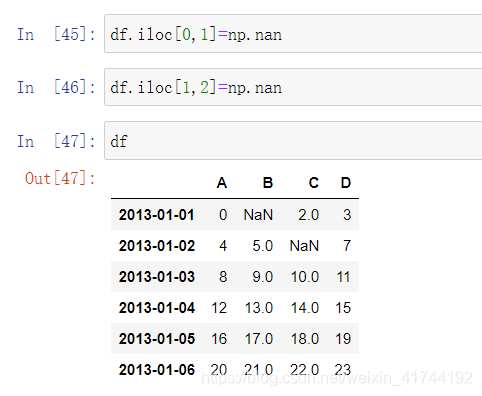Click the 9.0 cell in the 2013-01-03 row
Image resolution: width=482 pixels, height=396 pixels.
[263, 277]
